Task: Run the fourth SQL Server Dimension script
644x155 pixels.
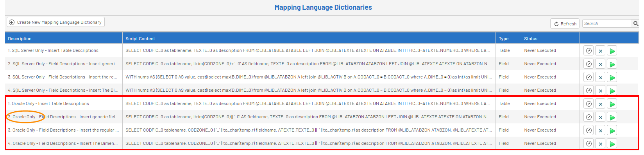Action: 612,91
